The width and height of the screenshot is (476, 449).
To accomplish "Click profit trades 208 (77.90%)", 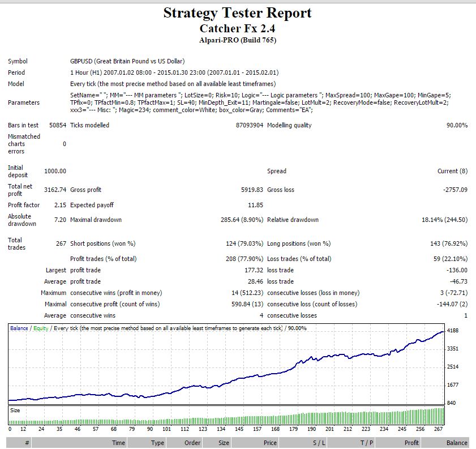I will tap(245, 259).
